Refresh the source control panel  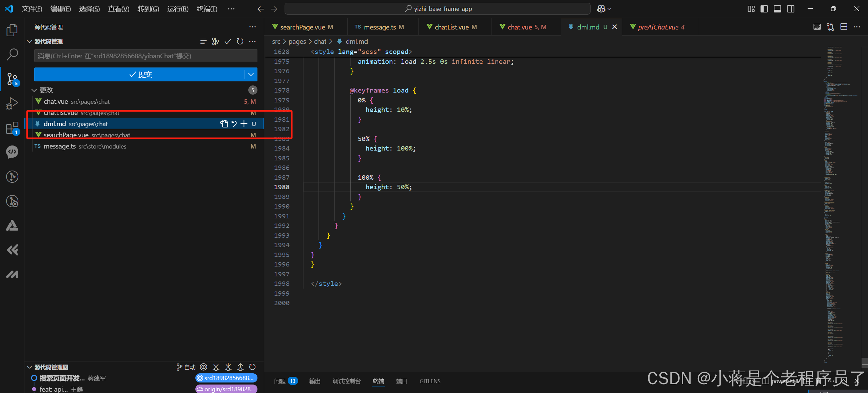[240, 41]
